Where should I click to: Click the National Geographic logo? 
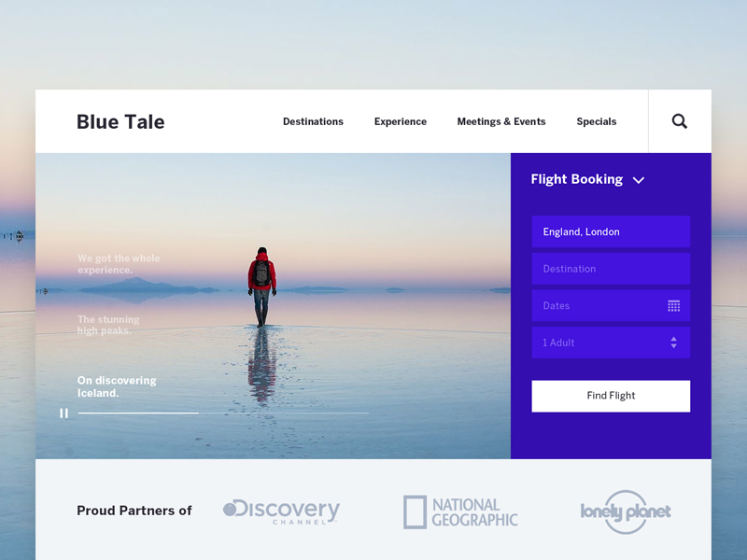click(460, 511)
